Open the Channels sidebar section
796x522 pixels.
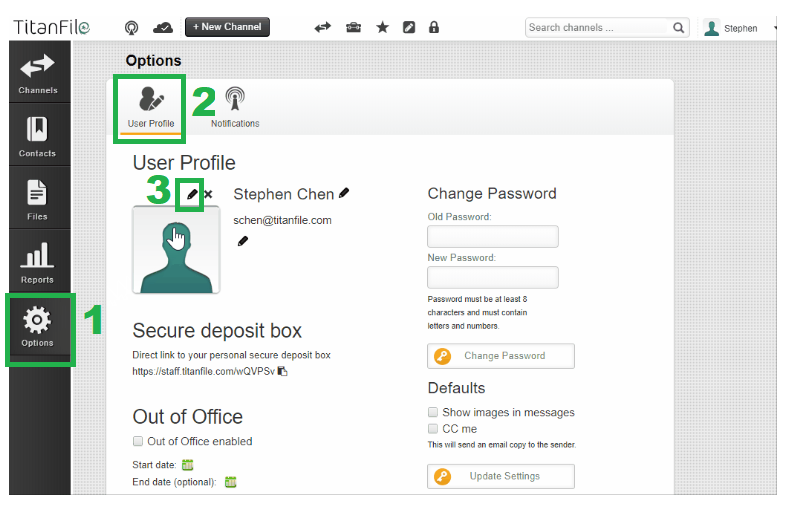(x=38, y=74)
